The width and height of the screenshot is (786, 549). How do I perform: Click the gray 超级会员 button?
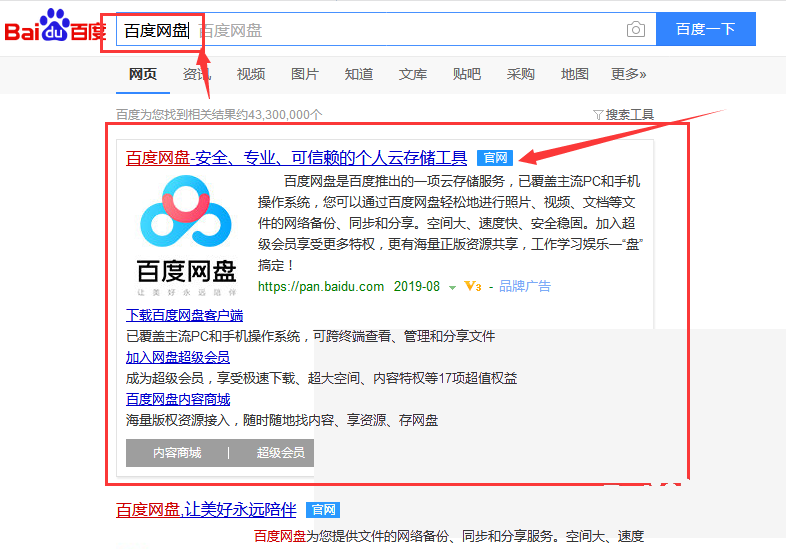click(x=281, y=453)
